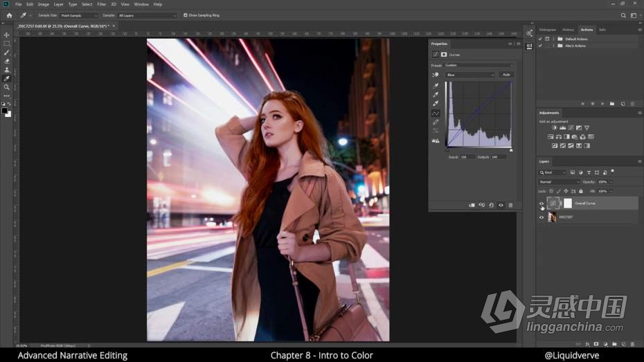Select the Clone Stamp tool
Screen dimensions: 644x362
(6, 70)
